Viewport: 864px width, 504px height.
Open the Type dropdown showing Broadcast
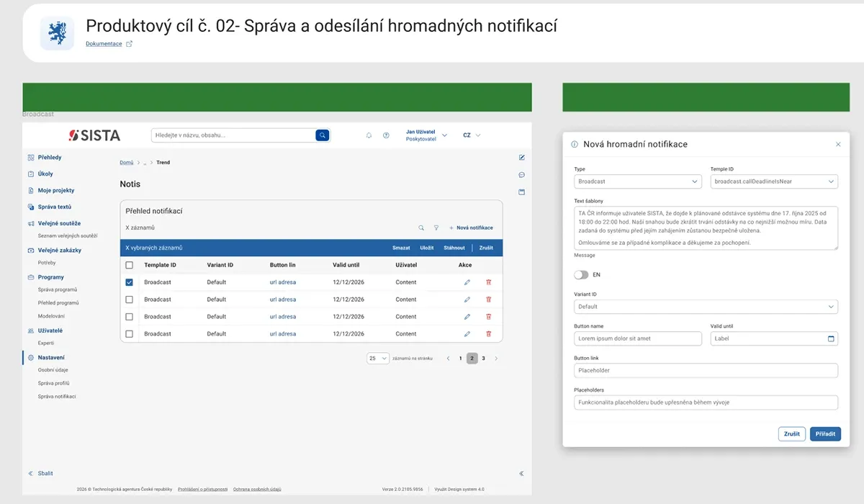[x=638, y=181]
